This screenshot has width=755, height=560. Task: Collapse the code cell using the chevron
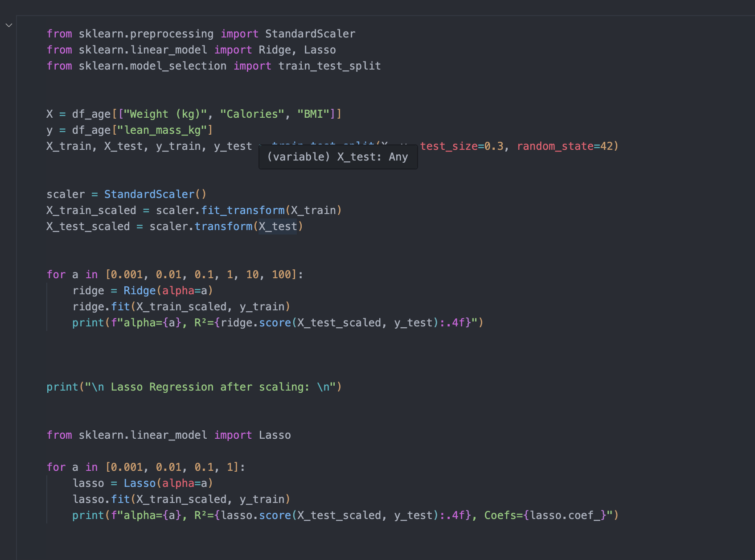[x=9, y=25]
